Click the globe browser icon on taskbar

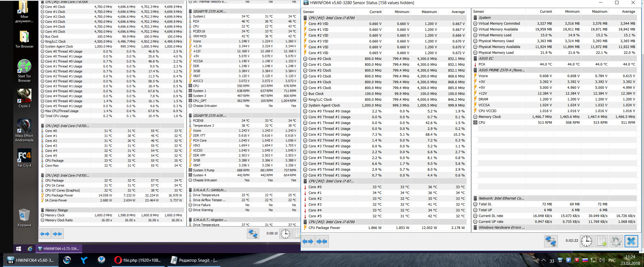102,260
